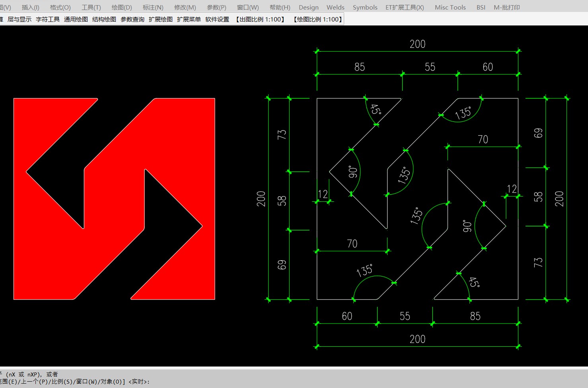The width and height of the screenshot is (588, 388).
Task: Open the 参数(P) menu
Action: coord(216,7)
